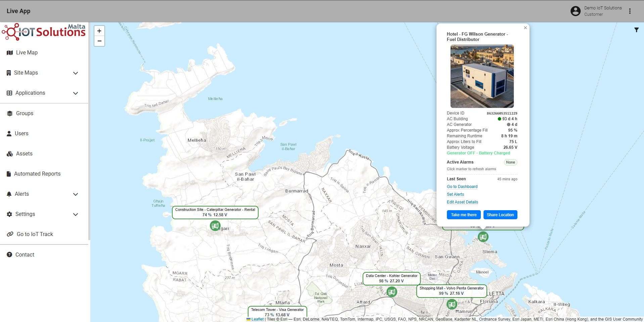Click the Alerts bell icon
The height and width of the screenshot is (322, 644).
tap(9, 194)
